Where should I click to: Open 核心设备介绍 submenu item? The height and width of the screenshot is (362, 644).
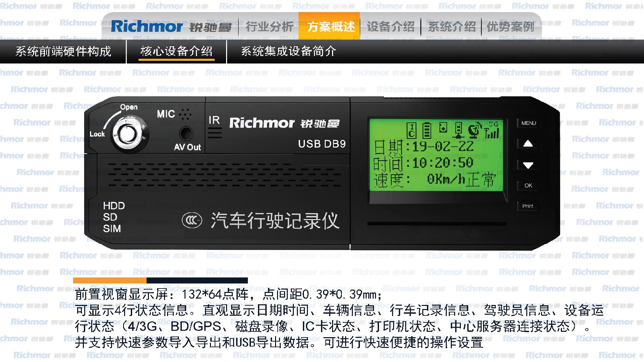tap(176, 51)
